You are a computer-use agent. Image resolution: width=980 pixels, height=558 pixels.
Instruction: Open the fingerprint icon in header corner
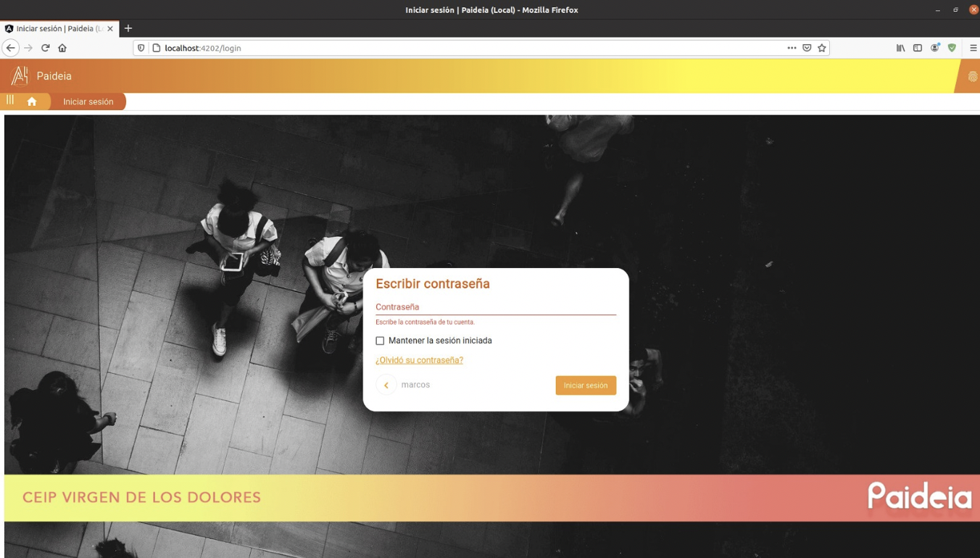point(972,76)
